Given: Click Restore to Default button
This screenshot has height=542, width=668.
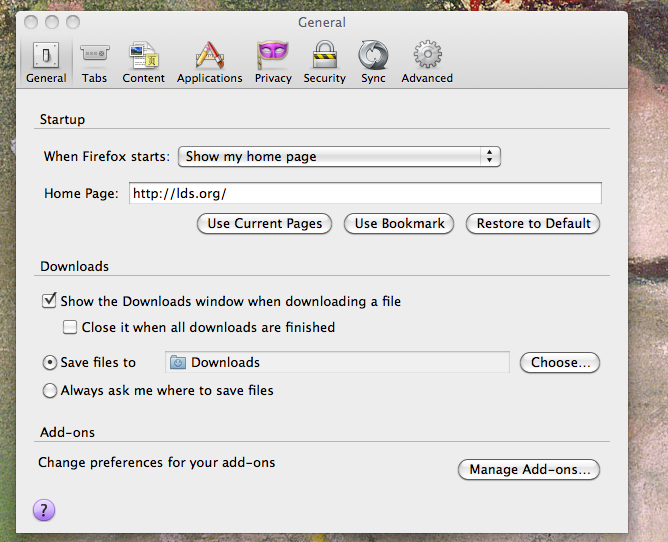Looking at the screenshot, I should point(533,224).
